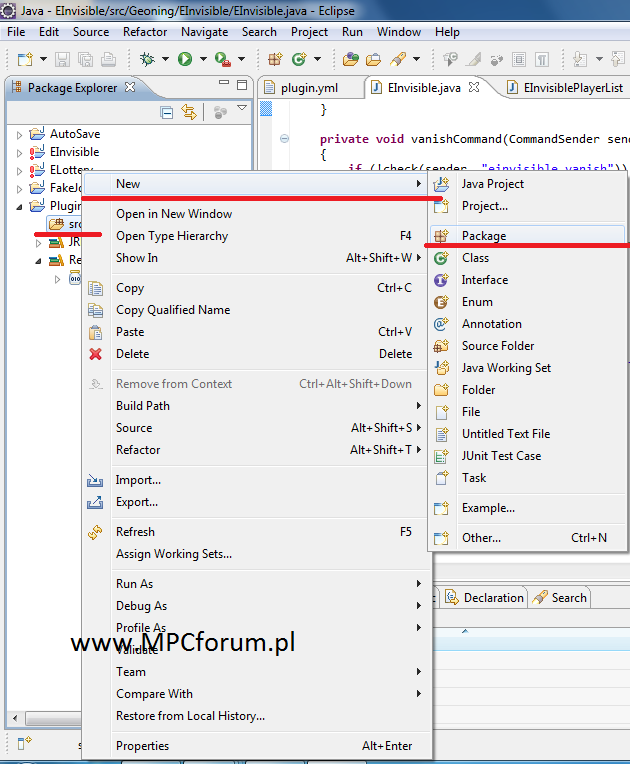Choose Enum from the New submenu
Image resolution: width=630 pixels, height=764 pixels.
tap(528, 302)
